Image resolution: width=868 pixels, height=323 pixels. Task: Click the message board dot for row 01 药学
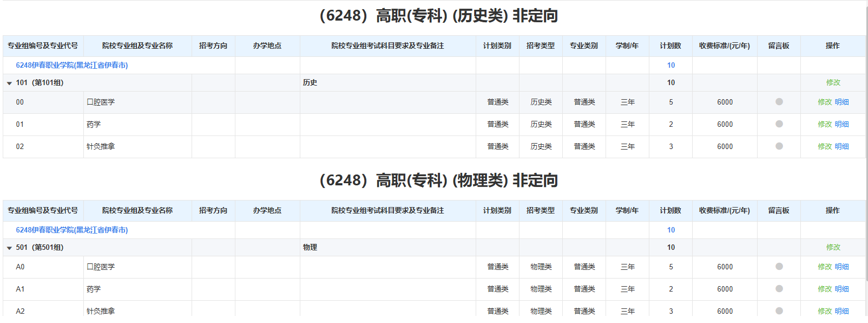coord(779,124)
